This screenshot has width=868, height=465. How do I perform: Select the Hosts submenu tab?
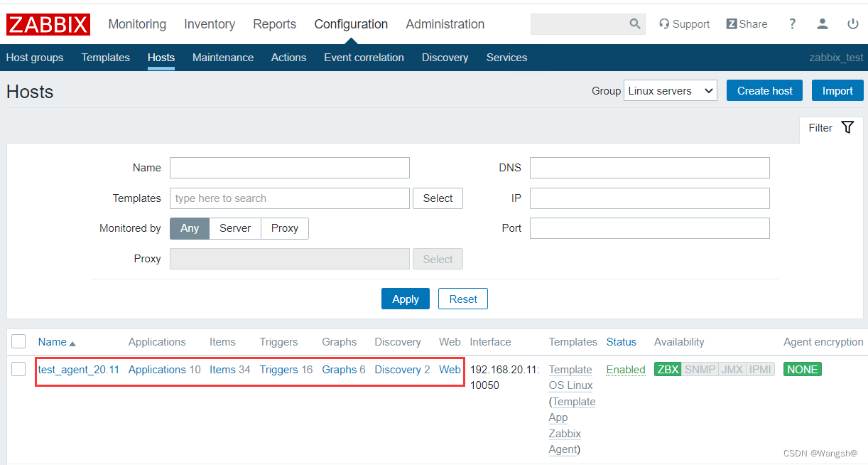coord(161,58)
